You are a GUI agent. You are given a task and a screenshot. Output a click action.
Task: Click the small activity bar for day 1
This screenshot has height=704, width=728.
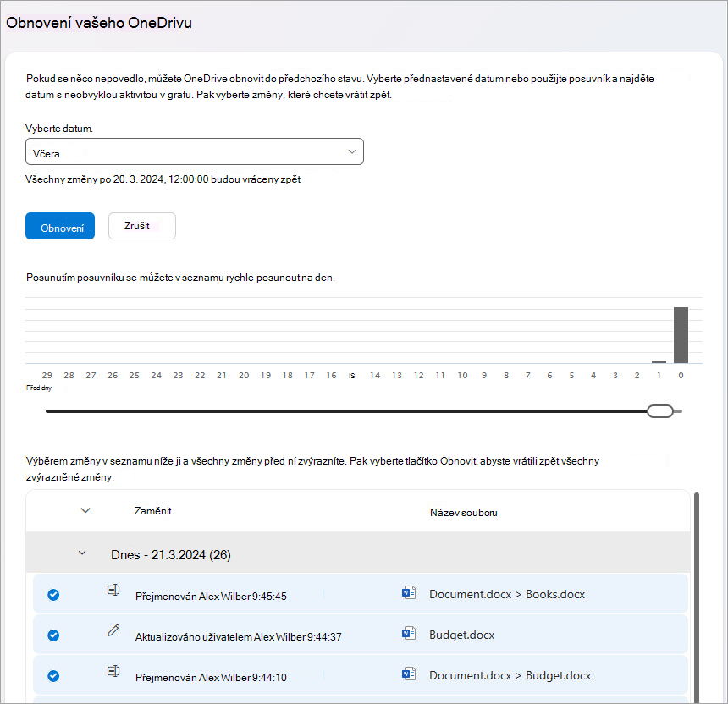659,362
